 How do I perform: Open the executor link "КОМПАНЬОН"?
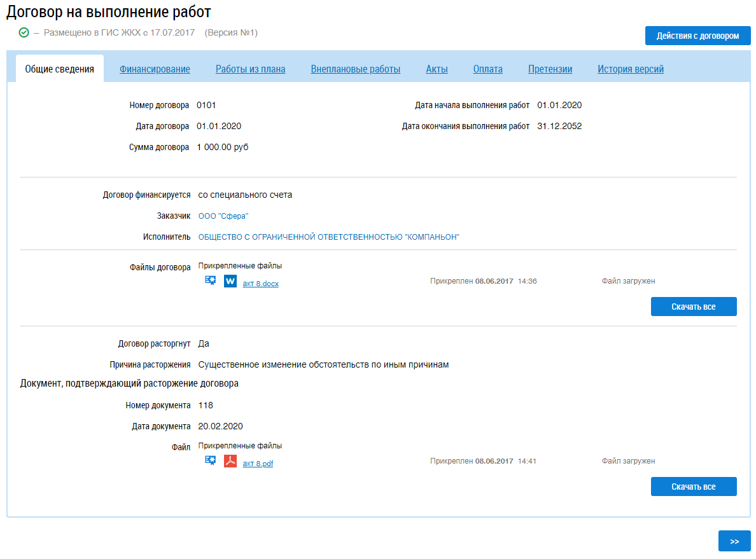[328, 237]
